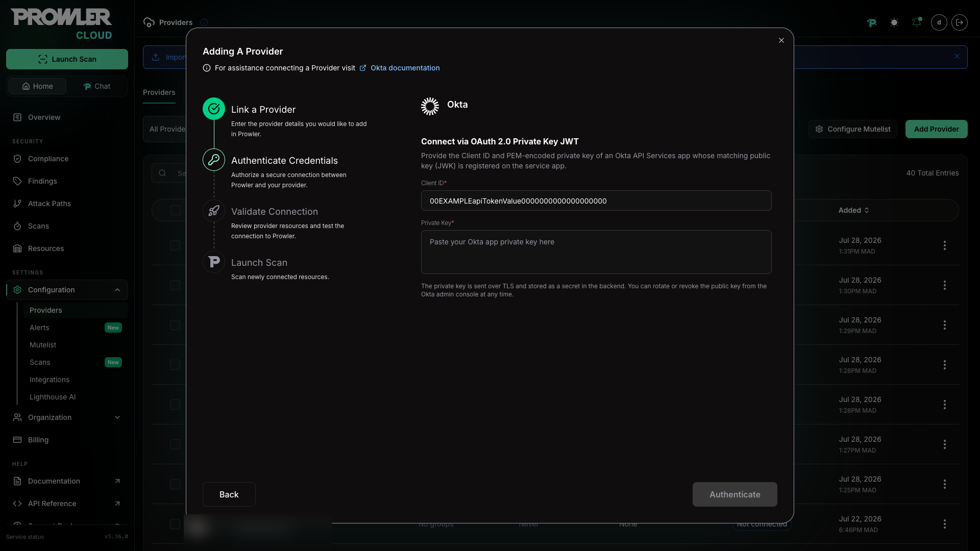Image resolution: width=980 pixels, height=551 pixels.
Task: Open the user avatar "d" menu
Action: coord(939,22)
